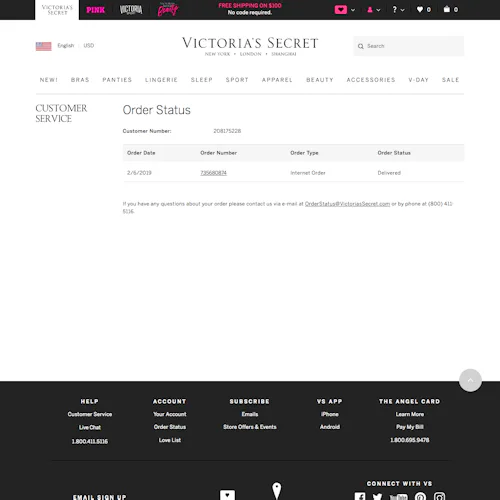Image resolution: width=500 pixels, height=500 pixels.
Task: Switch to the PINK brand tab
Action: point(96,10)
